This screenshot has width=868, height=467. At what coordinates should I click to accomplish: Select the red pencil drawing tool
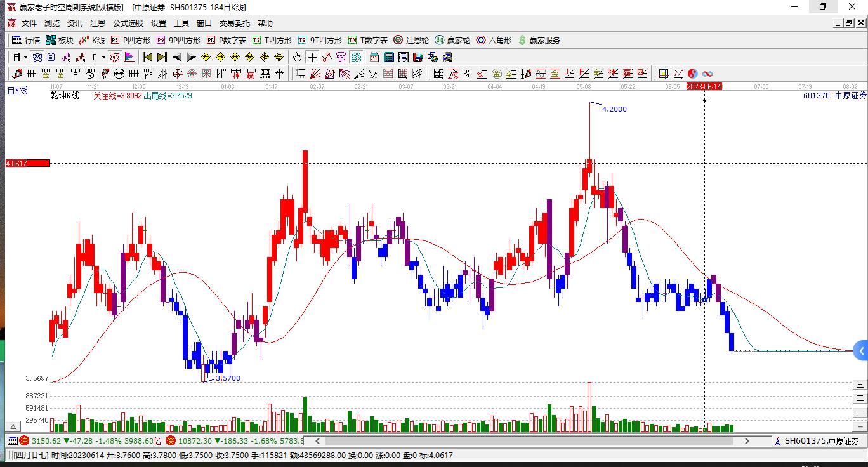click(x=17, y=74)
